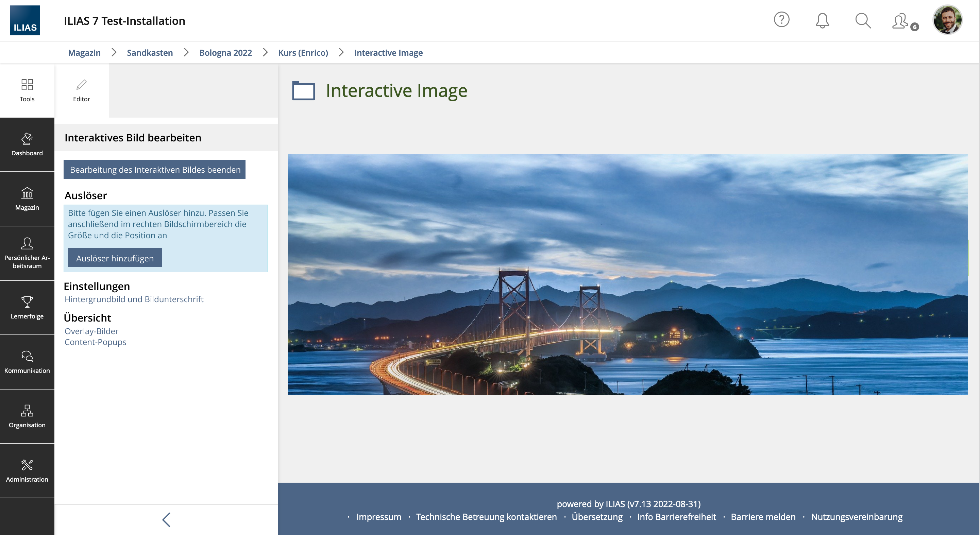Click the ILIAS logo
The width and height of the screenshot is (980, 535).
pos(25,20)
